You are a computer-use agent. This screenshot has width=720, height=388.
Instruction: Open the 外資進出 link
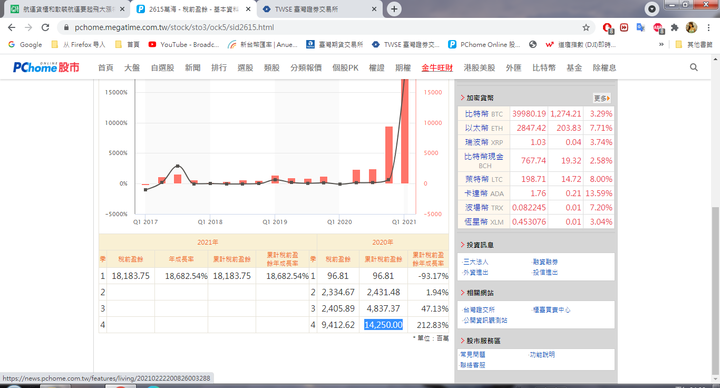click(476, 272)
